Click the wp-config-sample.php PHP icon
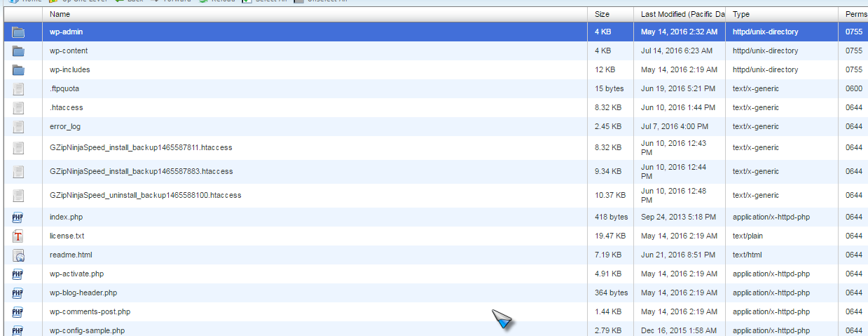The image size is (868, 336). pos(18,330)
